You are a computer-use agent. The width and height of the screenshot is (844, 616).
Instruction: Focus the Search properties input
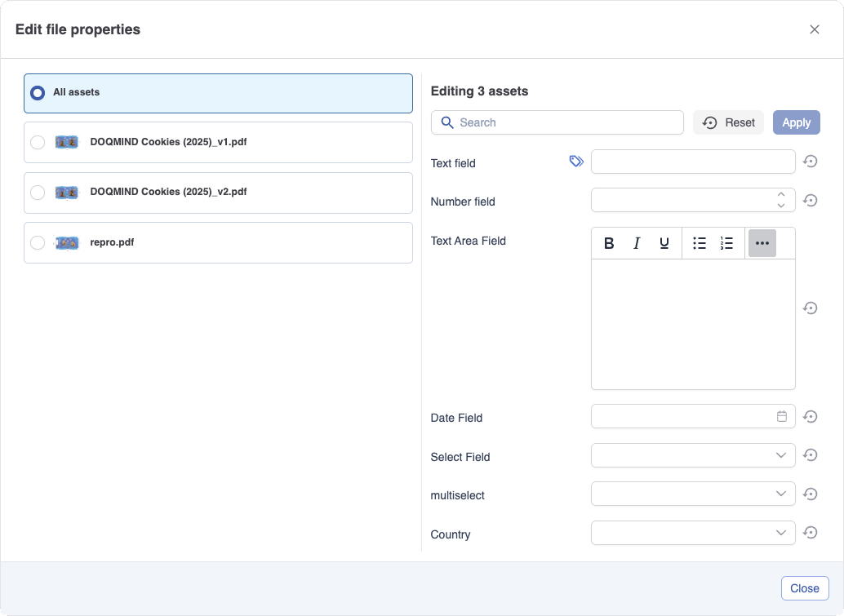557,122
